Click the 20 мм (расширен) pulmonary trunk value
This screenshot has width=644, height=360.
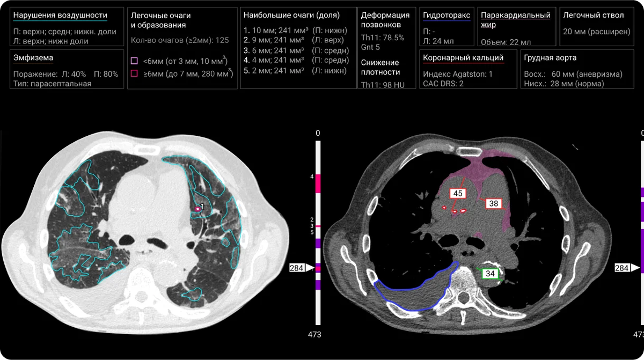597,32
